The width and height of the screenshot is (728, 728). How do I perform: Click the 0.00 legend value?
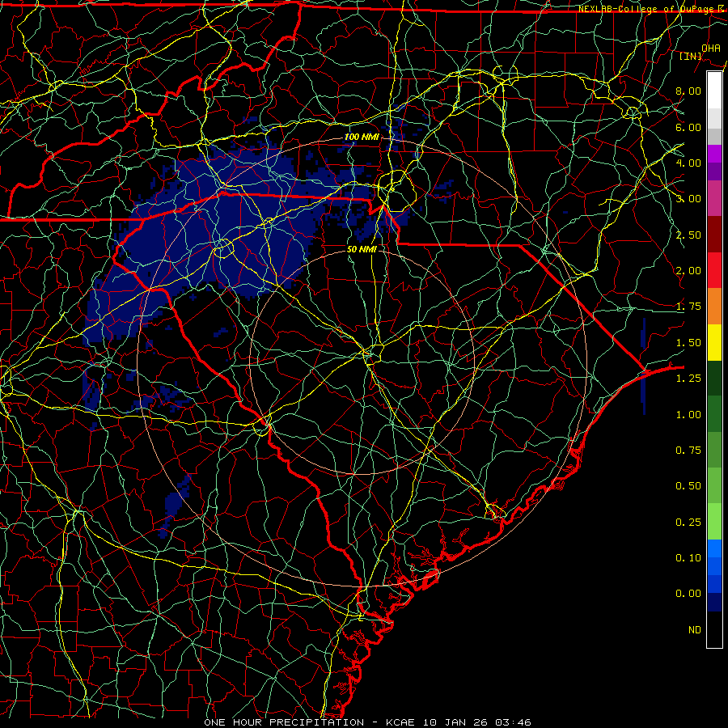688,594
